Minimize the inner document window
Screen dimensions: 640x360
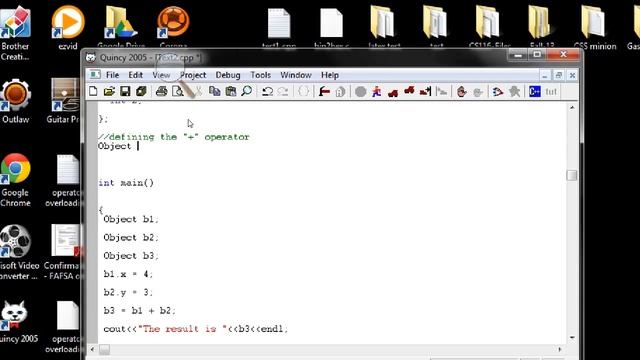coord(545,75)
